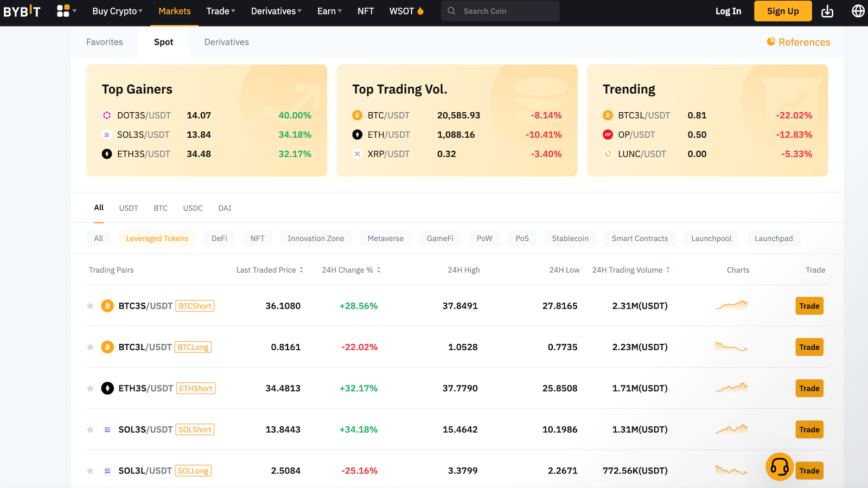Select the USDT quote tab
Viewport: 868px width, 488px height.
129,208
